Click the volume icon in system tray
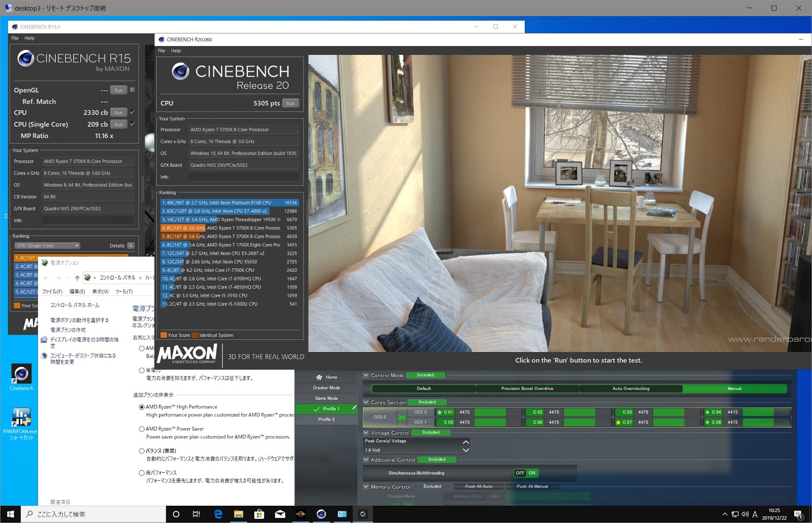 (745, 514)
